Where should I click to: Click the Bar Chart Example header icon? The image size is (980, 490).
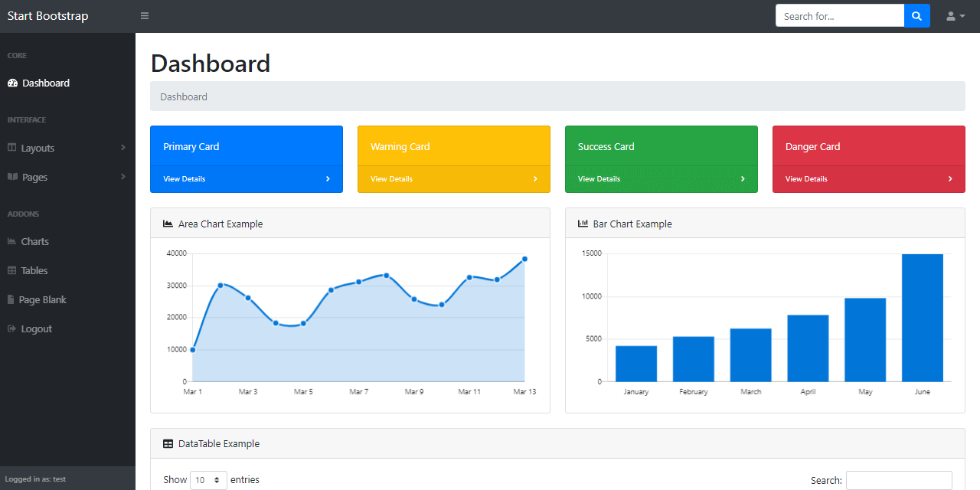pos(583,224)
